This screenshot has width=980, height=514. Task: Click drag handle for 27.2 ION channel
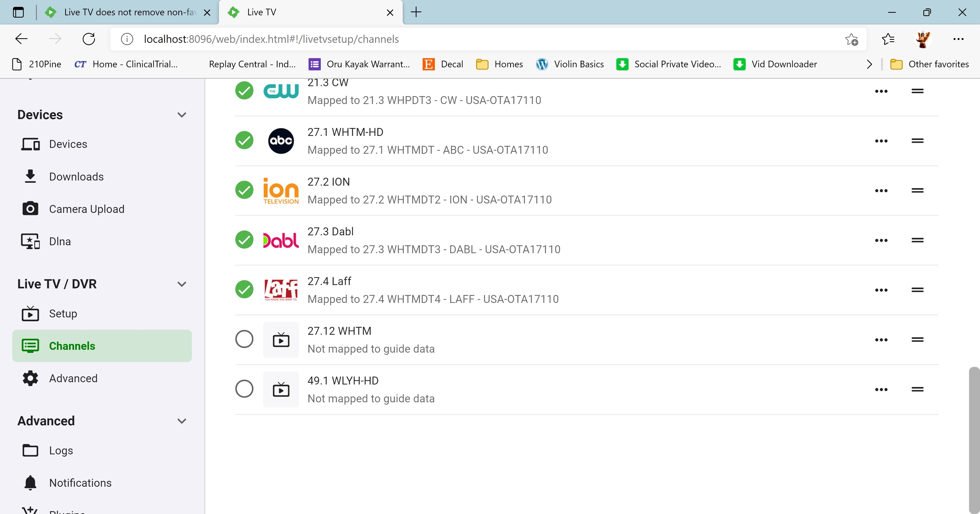coord(917,190)
